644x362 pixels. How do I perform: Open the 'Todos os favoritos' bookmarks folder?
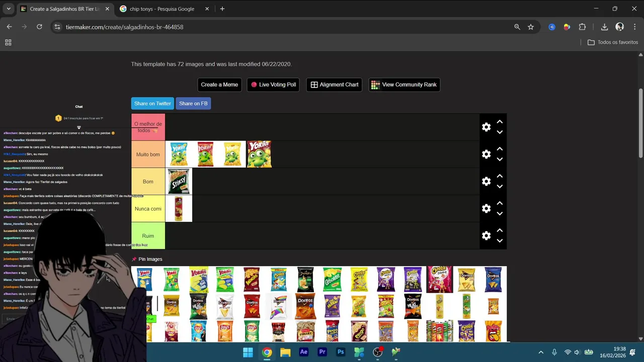613,42
